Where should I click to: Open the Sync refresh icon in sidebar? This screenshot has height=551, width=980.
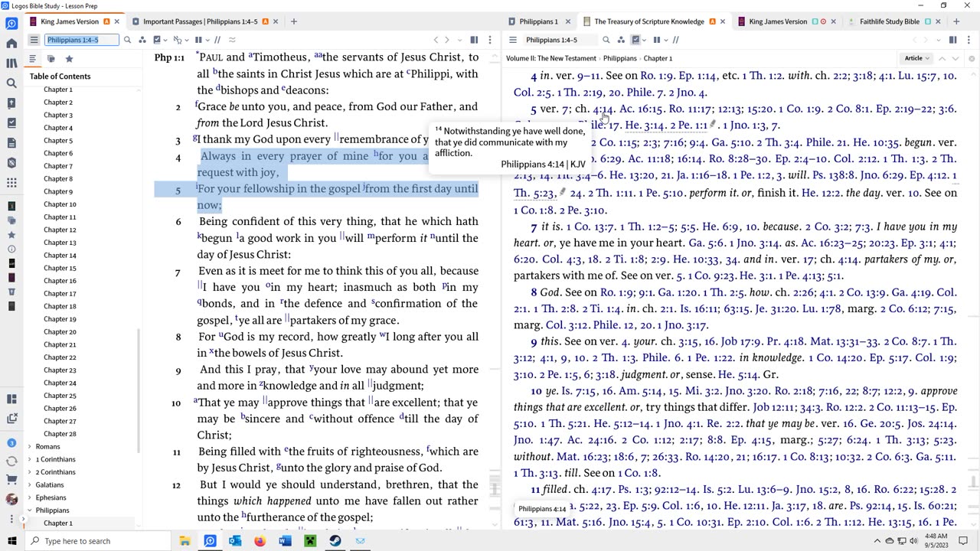click(11, 461)
